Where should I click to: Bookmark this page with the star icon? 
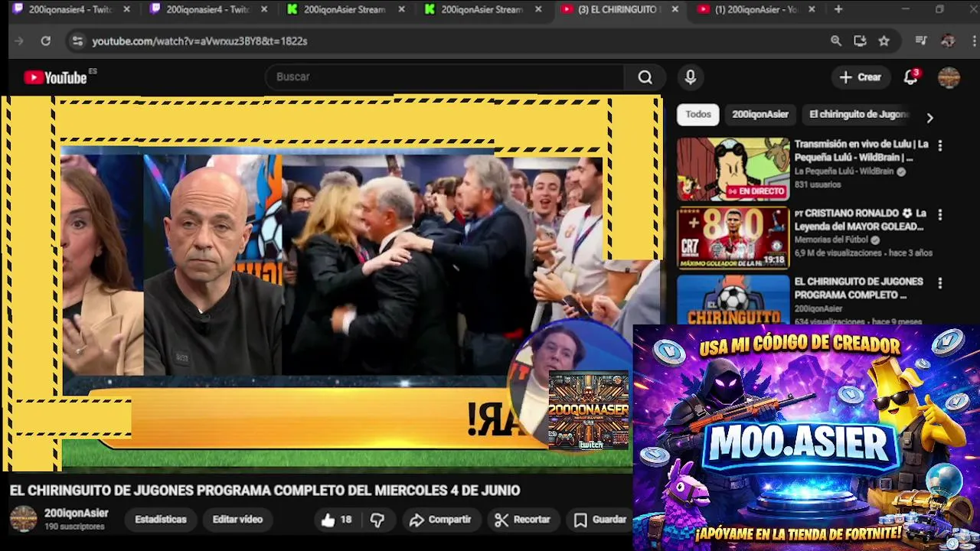(884, 41)
